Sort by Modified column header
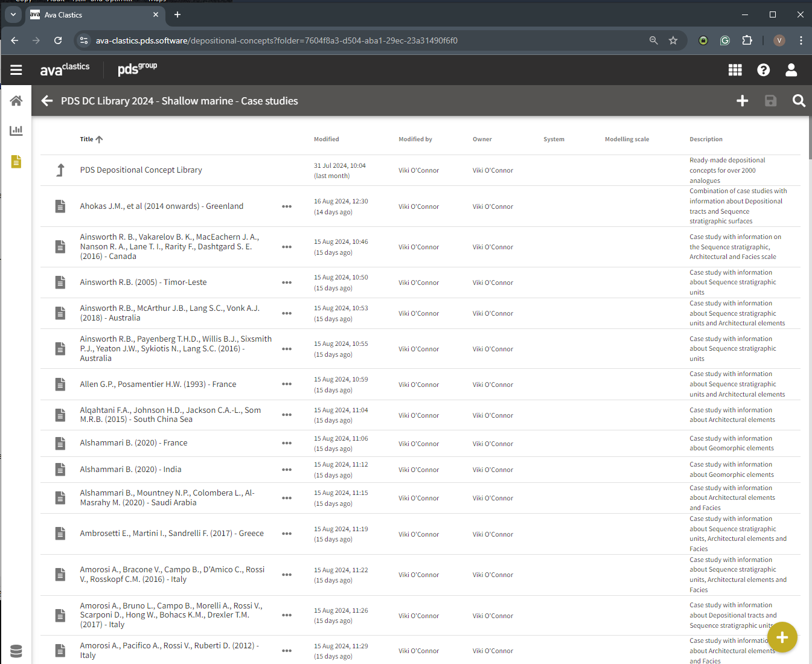 (x=326, y=139)
